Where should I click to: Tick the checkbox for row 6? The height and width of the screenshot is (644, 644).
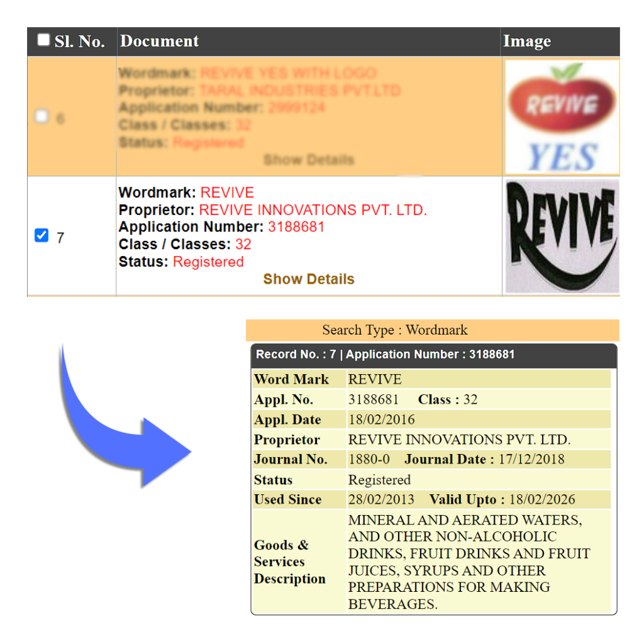tap(42, 116)
